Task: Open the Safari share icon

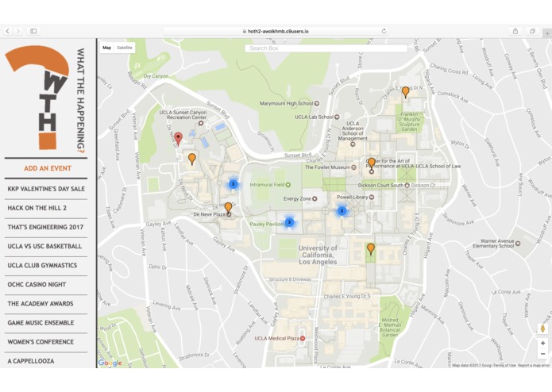Action: (515, 31)
